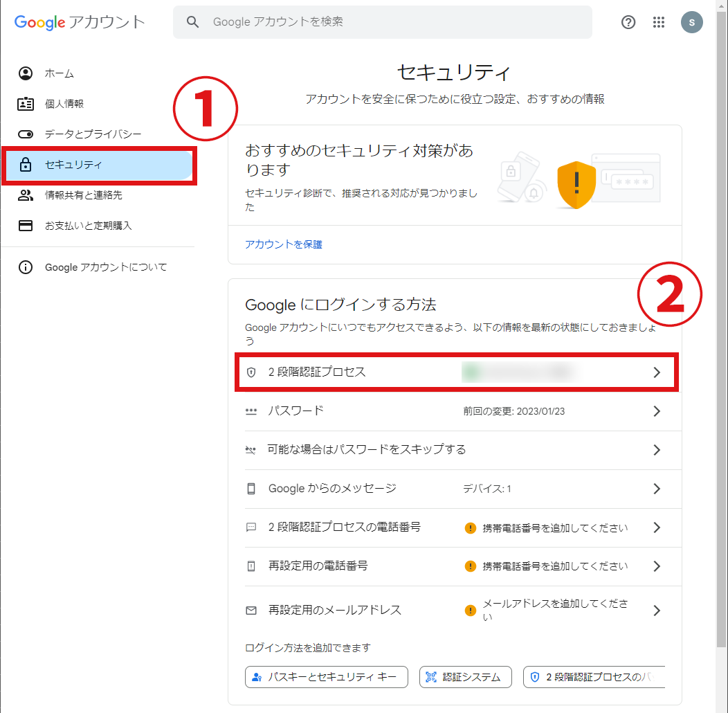This screenshot has height=713, width=728.
Task: Click メールアドレスを追加してください text
Action: coord(555,610)
